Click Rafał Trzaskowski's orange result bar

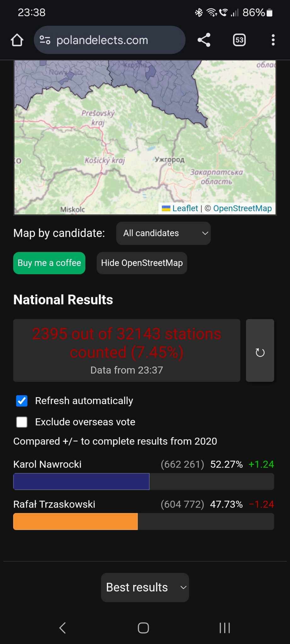pos(76,521)
